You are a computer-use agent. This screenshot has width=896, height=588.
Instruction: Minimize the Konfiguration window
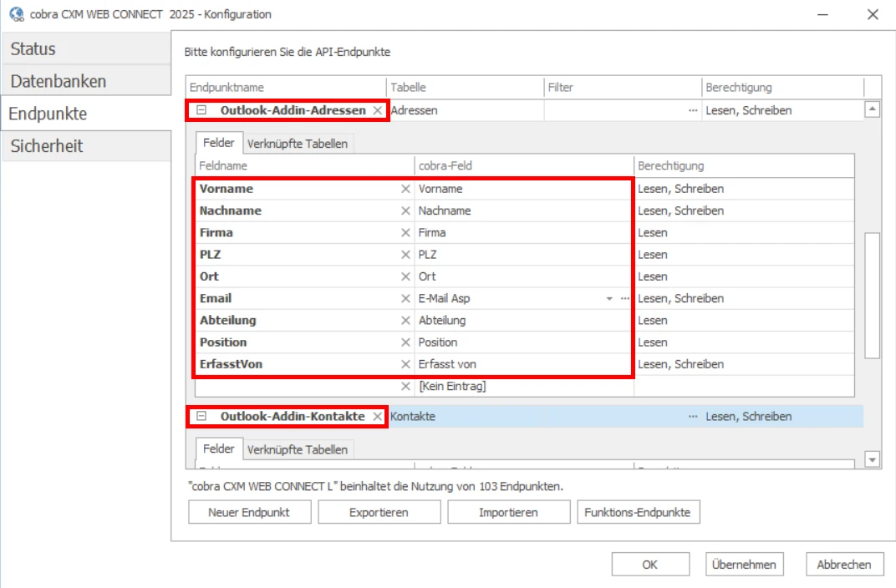coord(822,14)
